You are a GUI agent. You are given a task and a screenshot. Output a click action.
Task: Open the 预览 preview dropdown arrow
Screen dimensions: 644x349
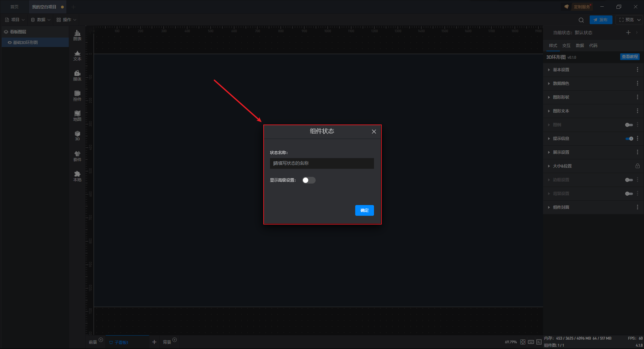click(639, 20)
